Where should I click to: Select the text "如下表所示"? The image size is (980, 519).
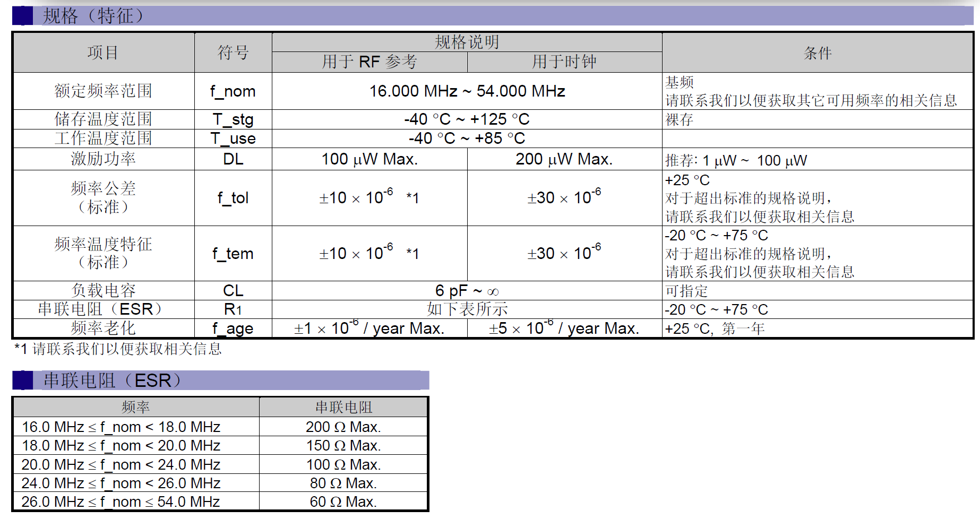[x=467, y=309]
